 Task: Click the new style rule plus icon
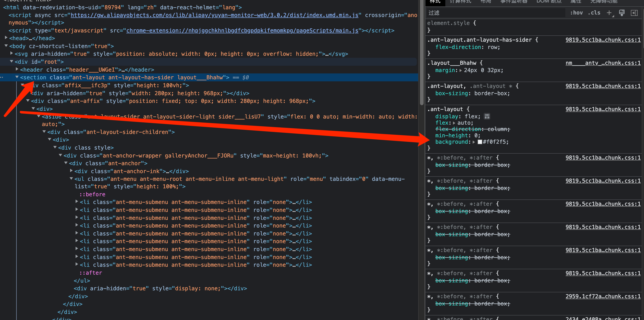pyautogui.click(x=610, y=13)
